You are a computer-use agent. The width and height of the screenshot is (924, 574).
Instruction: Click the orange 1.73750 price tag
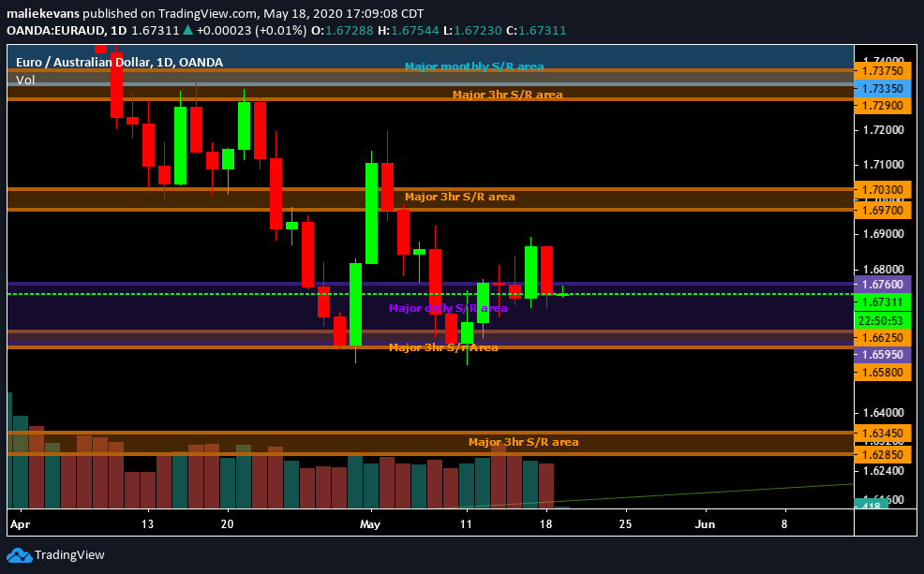pyautogui.click(x=882, y=70)
